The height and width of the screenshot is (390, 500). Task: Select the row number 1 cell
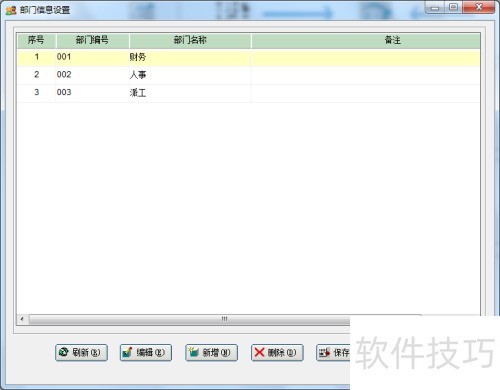coord(36,57)
